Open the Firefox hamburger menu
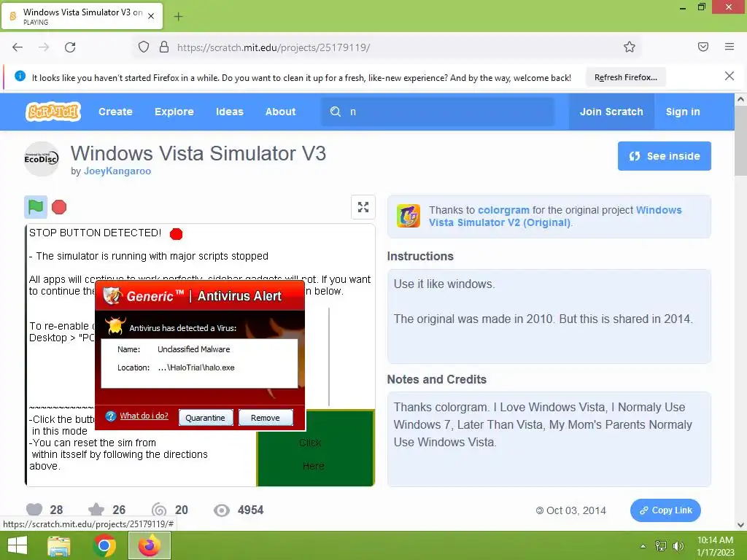Screen dimensions: 747x560 click(x=729, y=47)
